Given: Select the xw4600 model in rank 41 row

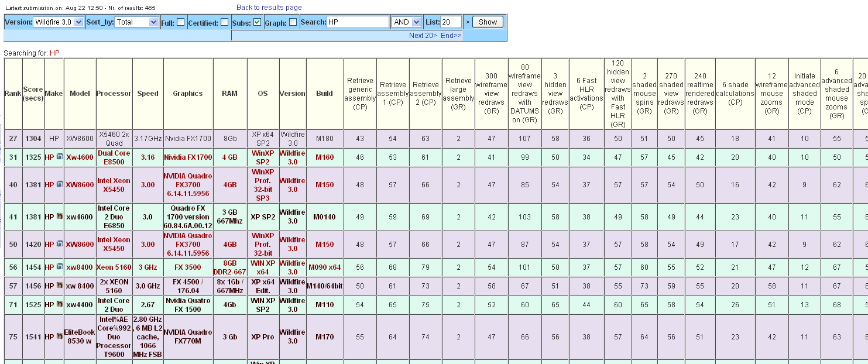Looking at the screenshot, I should [80, 217].
